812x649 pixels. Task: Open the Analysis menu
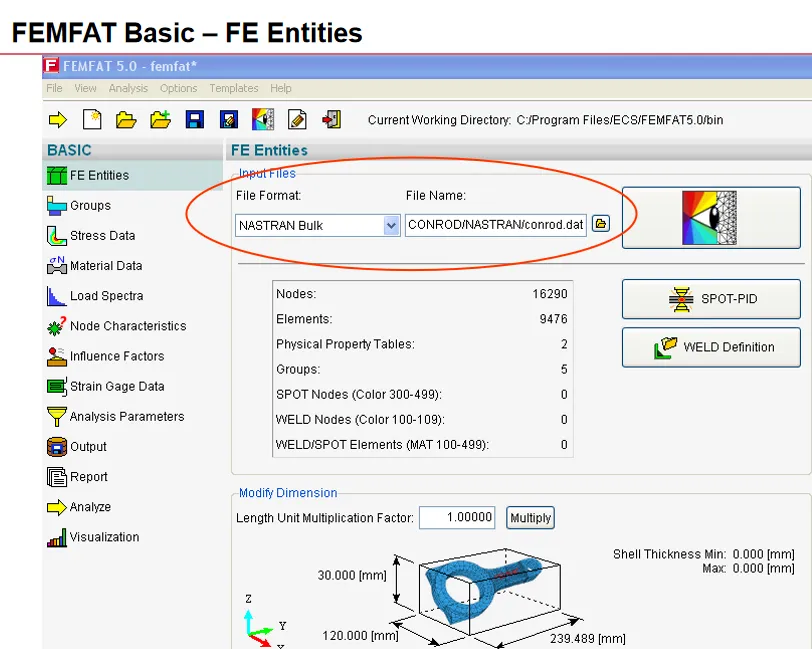(128, 88)
